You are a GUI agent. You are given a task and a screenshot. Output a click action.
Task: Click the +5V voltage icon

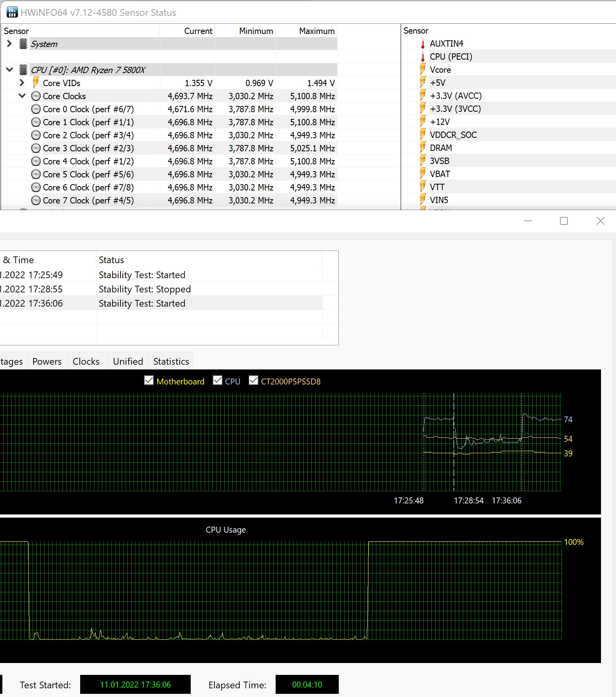(423, 83)
